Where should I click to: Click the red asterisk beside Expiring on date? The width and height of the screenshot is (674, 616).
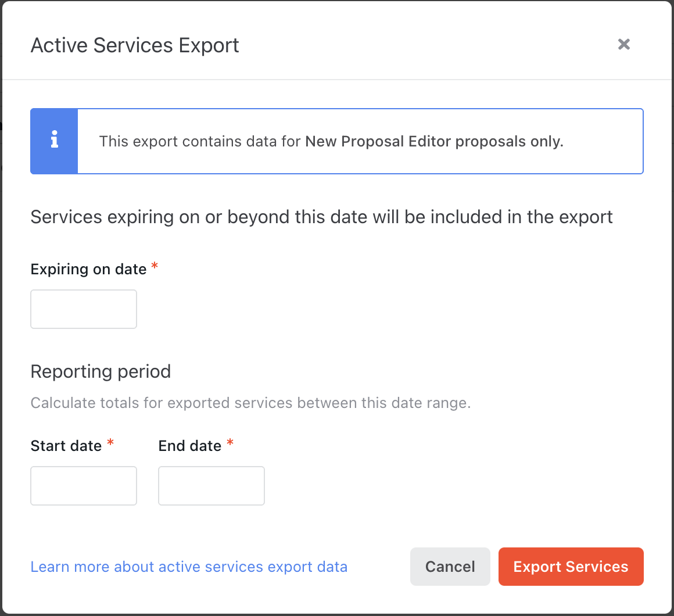coord(155,266)
